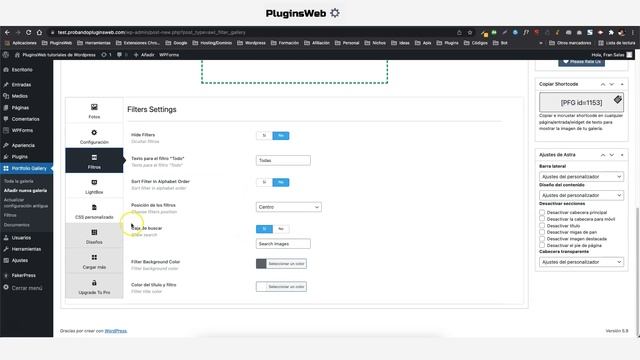
Task: Set Sort Filter in Alphabet Order to No
Action: pyautogui.click(x=281, y=182)
